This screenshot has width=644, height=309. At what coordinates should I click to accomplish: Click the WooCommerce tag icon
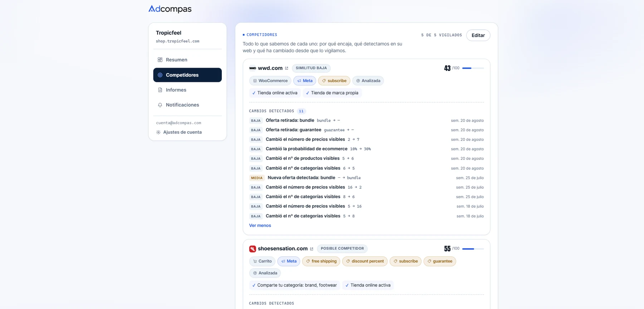click(255, 81)
